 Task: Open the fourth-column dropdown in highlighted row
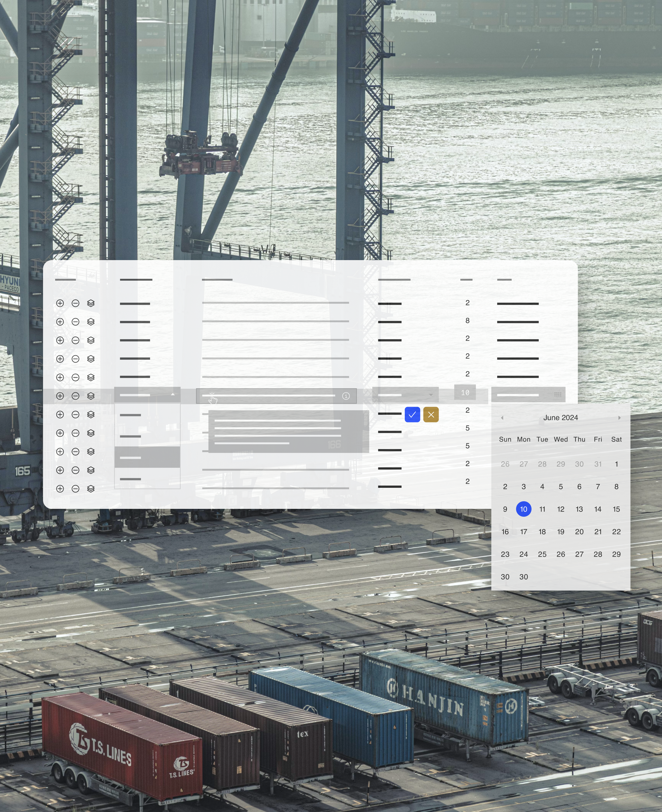[431, 395]
